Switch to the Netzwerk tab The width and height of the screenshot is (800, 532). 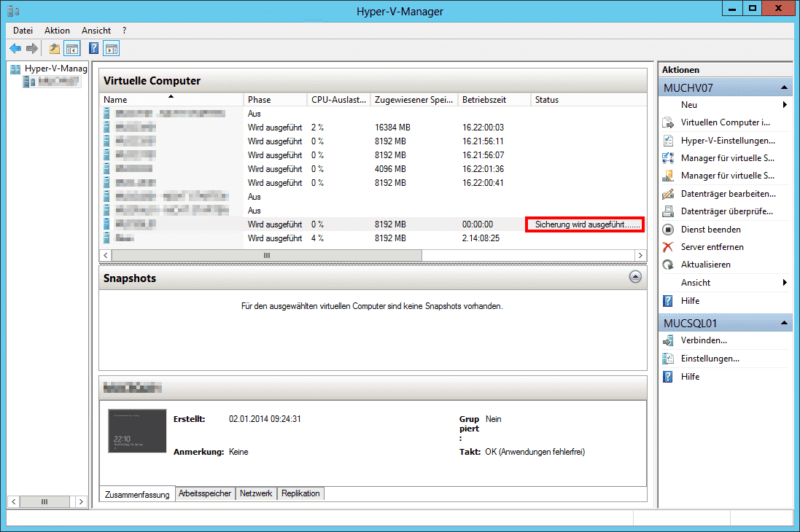(256, 494)
